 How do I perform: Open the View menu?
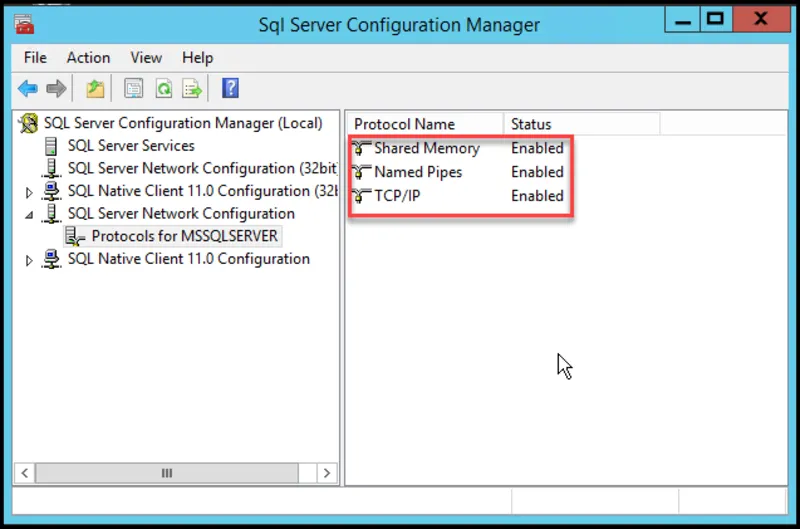pyautogui.click(x=146, y=58)
